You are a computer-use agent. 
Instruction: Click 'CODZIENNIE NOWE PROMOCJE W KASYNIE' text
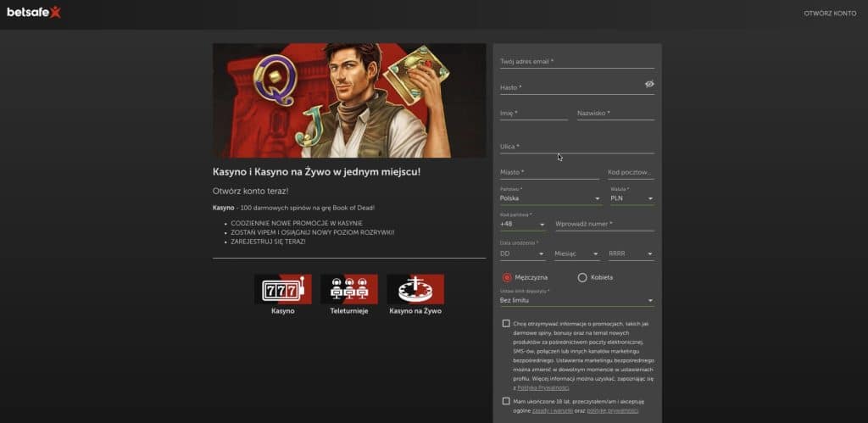297,223
